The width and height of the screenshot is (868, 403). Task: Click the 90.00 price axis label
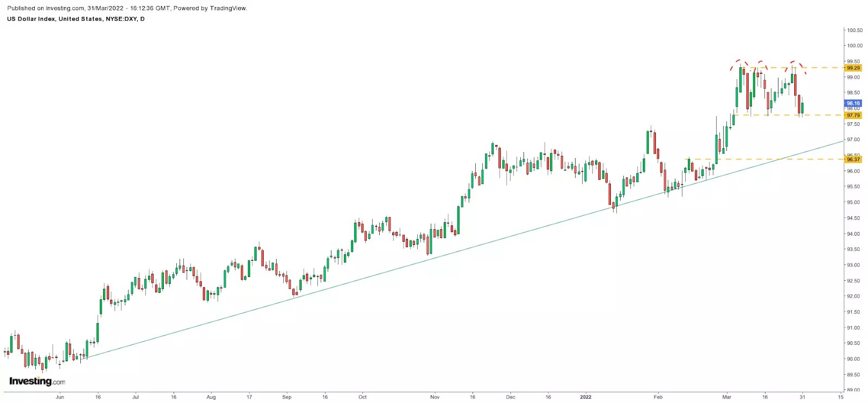tap(853, 359)
